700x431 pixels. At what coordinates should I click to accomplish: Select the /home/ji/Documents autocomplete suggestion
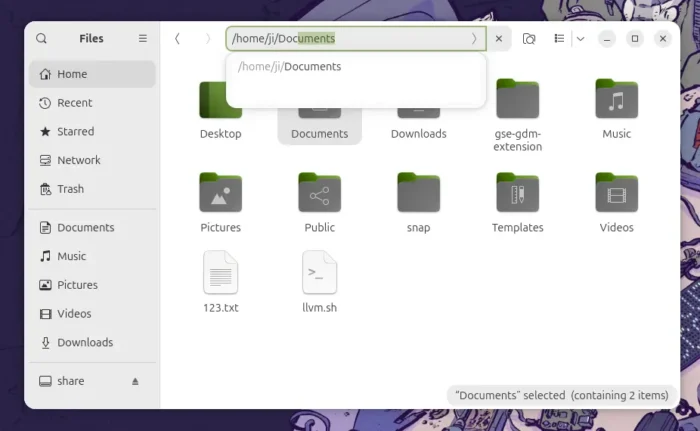[290, 67]
